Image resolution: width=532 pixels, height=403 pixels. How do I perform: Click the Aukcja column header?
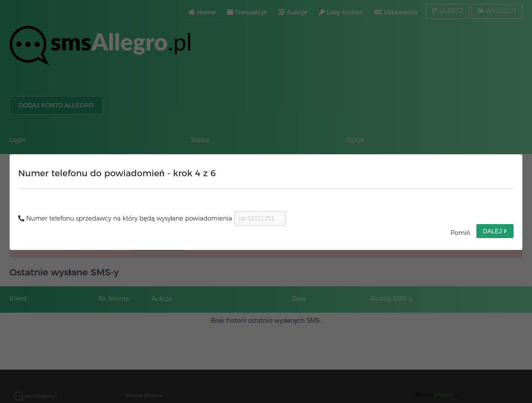coord(162,299)
